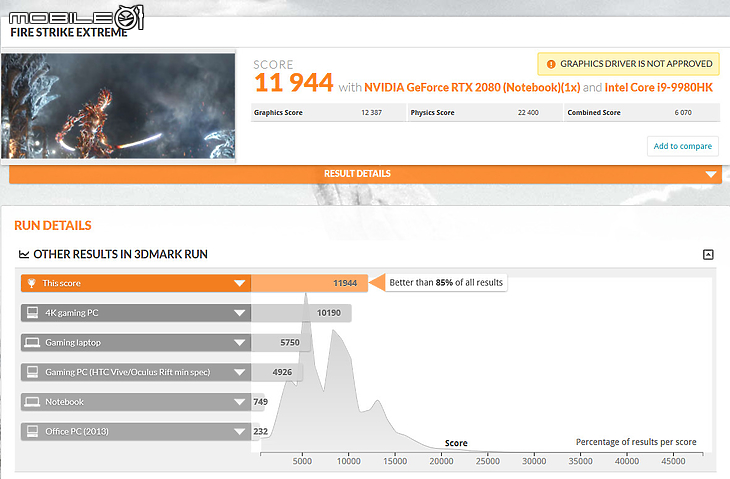This screenshot has width=730, height=479.
Task: Open the Office PC (2013) dropdown arrow
Action: pyautogui.click(x=239, y=432)
